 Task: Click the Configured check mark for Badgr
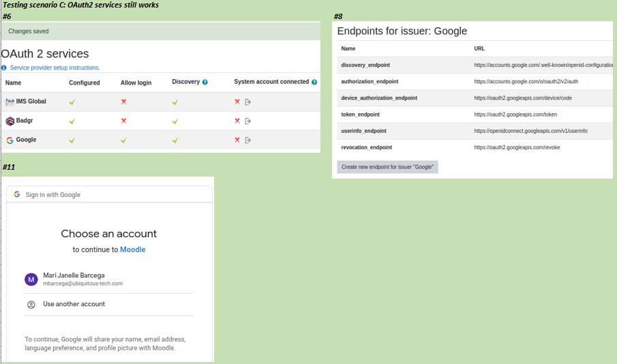pos(72,121)
